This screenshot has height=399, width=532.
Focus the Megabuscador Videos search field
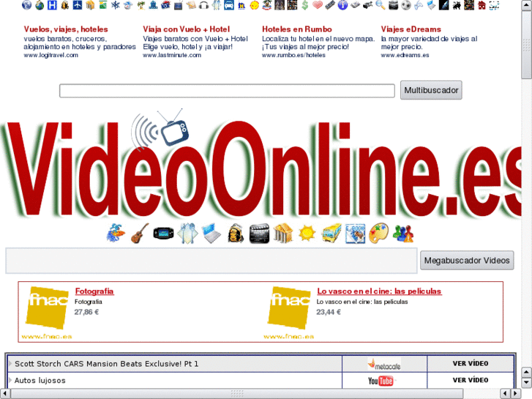pos(211,261)
